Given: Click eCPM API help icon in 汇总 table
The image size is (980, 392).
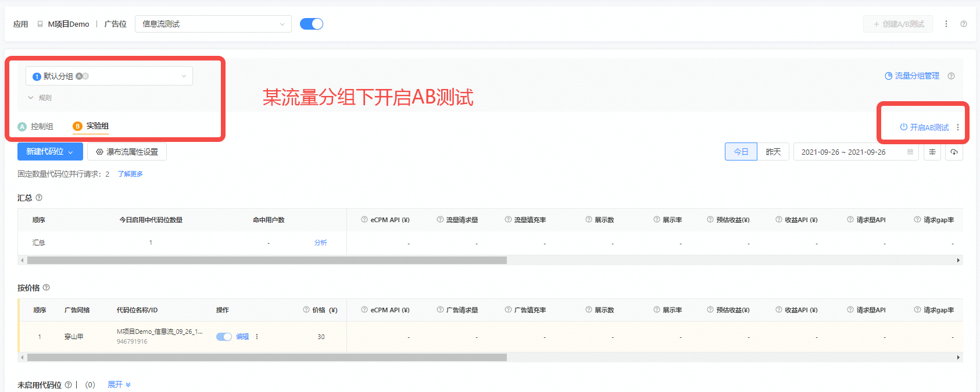Looking at the screenshot, I should pos(364,219).
